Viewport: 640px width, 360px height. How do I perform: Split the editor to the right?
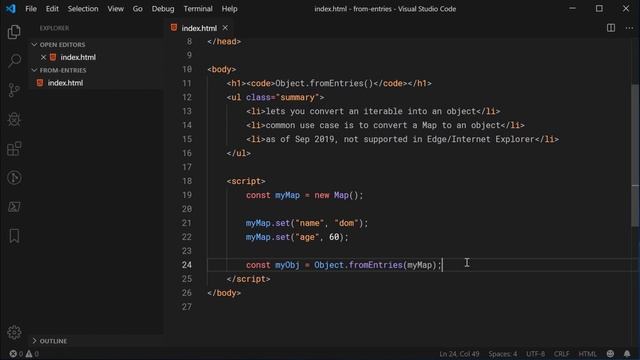point(611,28)
